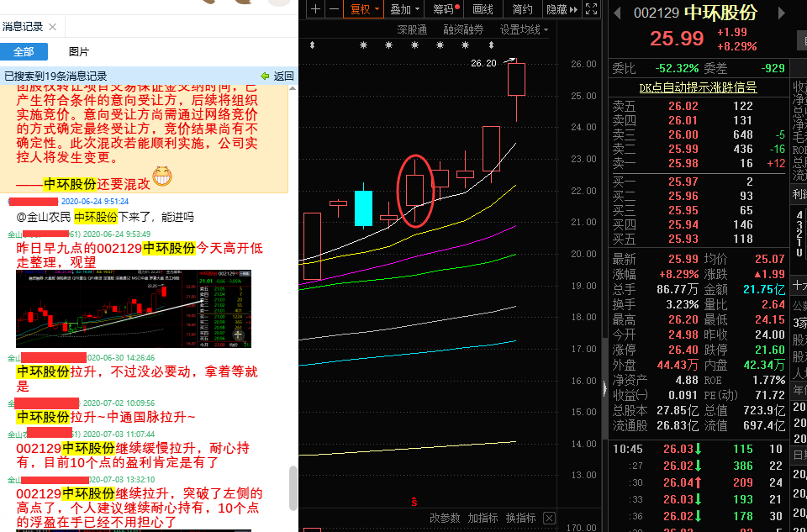Click the 涨停 26.40 limit-up value
The width and height of the screenshot is (807, 532).
[x=683, y=350]
